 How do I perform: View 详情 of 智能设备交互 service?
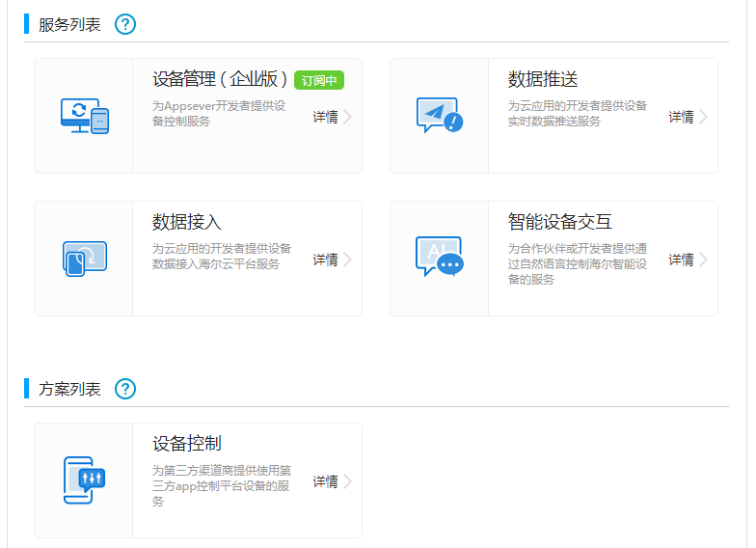pyautogui.click(x=681, y=260)
